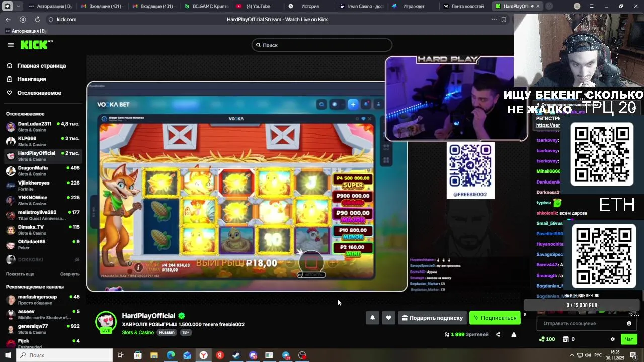This screenshot has height=362, width=644.
Task: Open Telegram from the taskbar
Action: (286, 355)
